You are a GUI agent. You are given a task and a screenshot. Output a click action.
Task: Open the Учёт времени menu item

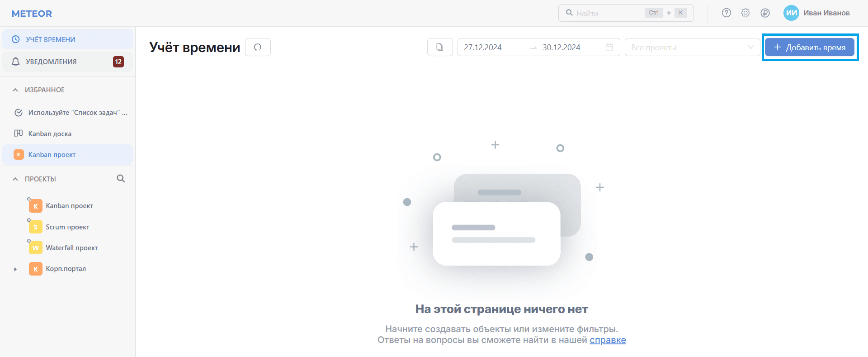point(68,39)
